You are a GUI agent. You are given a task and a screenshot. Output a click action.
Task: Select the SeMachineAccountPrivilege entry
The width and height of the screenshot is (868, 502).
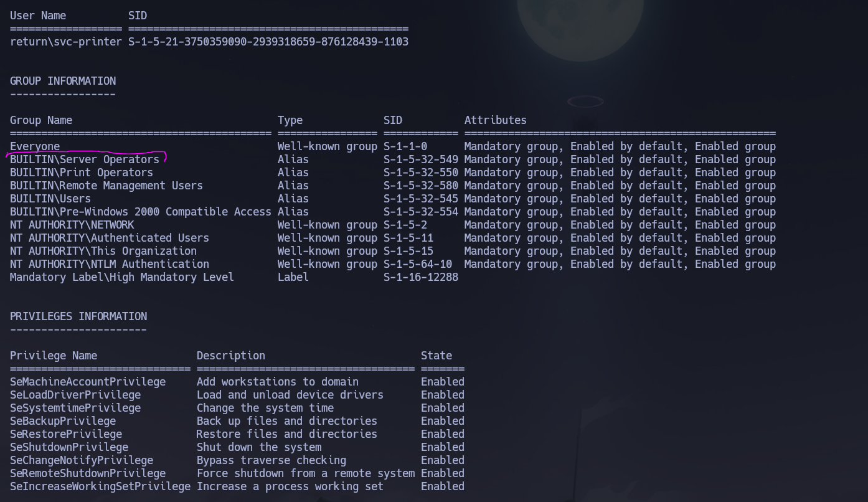point(88,382)
